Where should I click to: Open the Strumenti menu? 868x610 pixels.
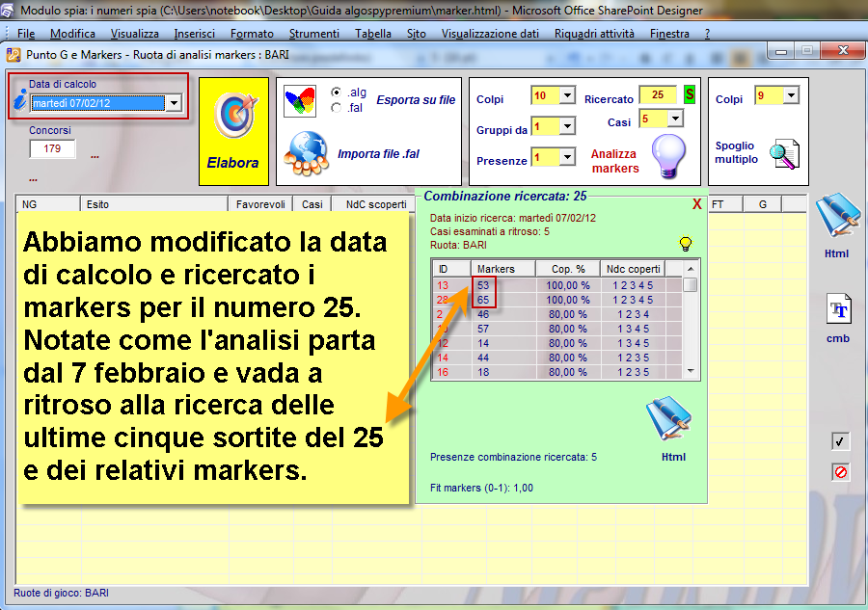click(313, 34)
